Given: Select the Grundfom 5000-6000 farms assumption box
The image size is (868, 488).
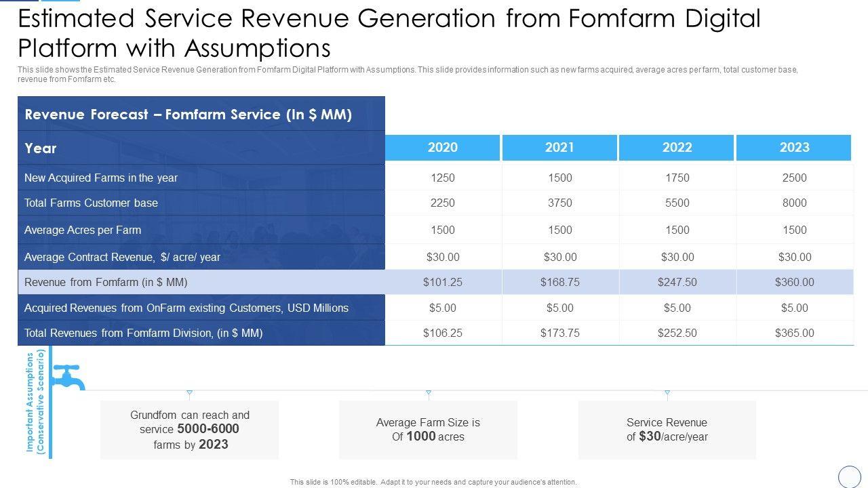Looking at the screenshot, I should pos(190,430).
